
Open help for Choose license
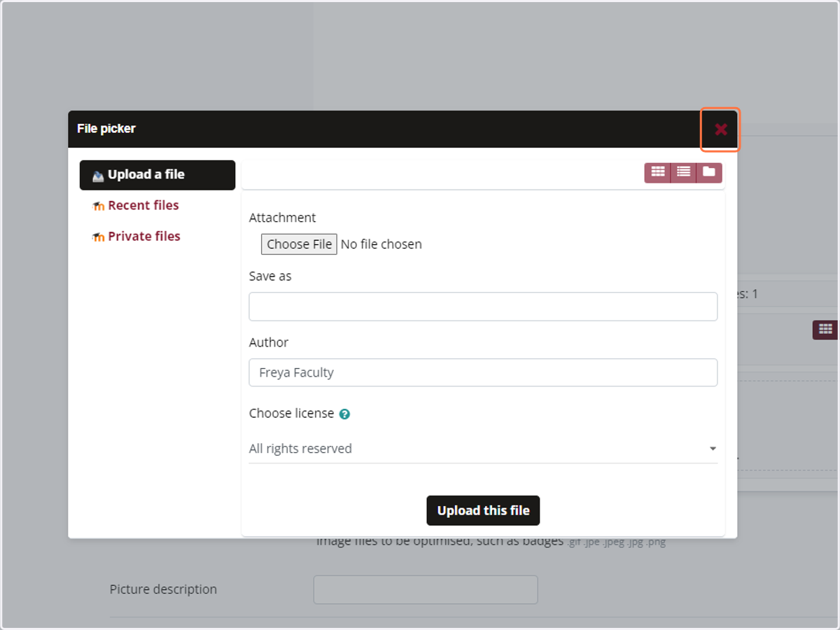point(344,414)
